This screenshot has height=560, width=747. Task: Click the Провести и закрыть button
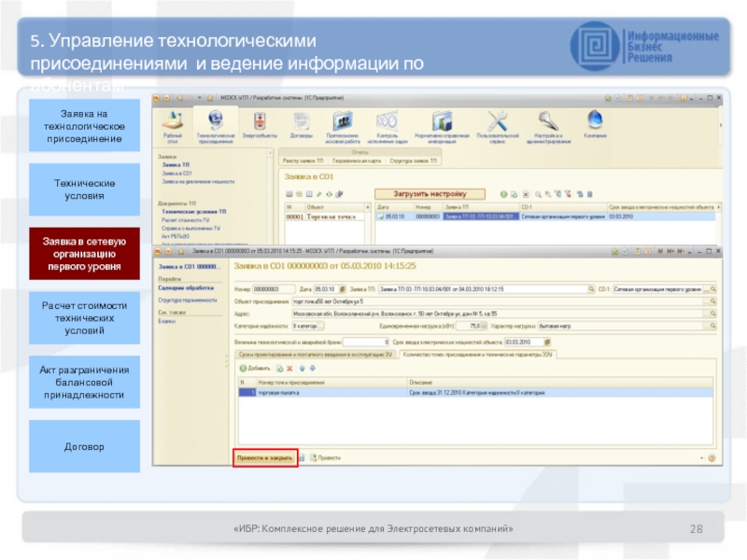265,458
